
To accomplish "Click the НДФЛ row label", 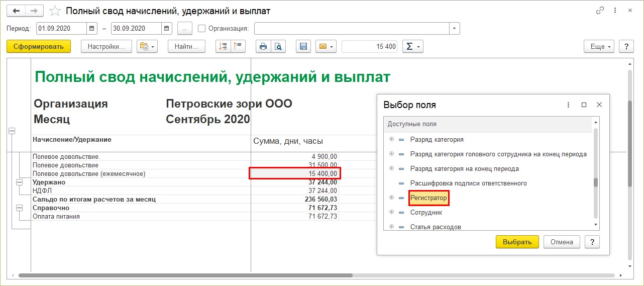I will coord(42,190).
